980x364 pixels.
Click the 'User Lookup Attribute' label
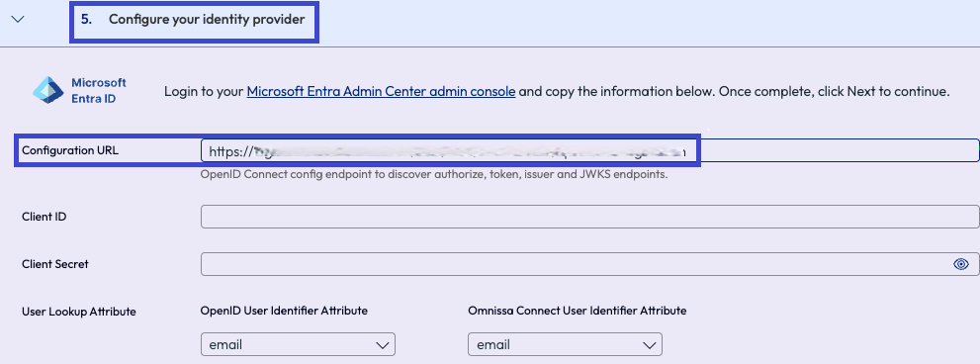click(x=79, y=312)
